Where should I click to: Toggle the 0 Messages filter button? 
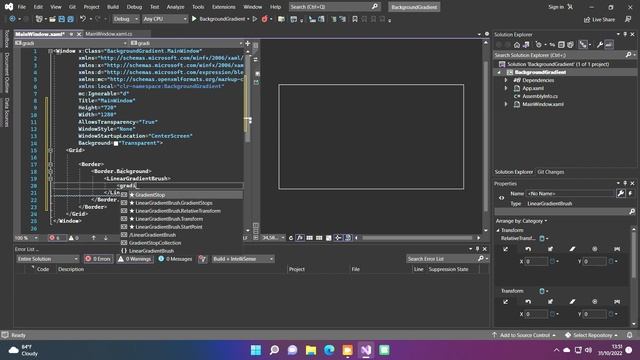pyautogui.click(x=175, y=259)
